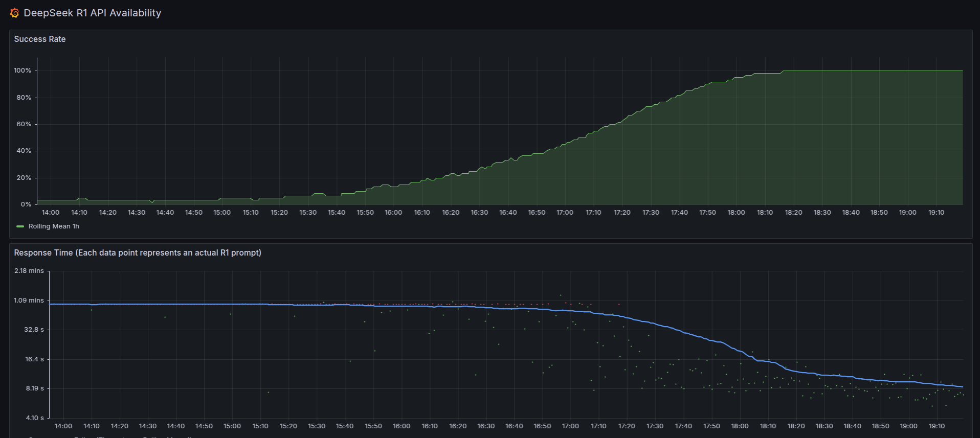Click 17:00 on the Success Rate time axis
This screenshot has height=438, width=980.
click(565, 213)
